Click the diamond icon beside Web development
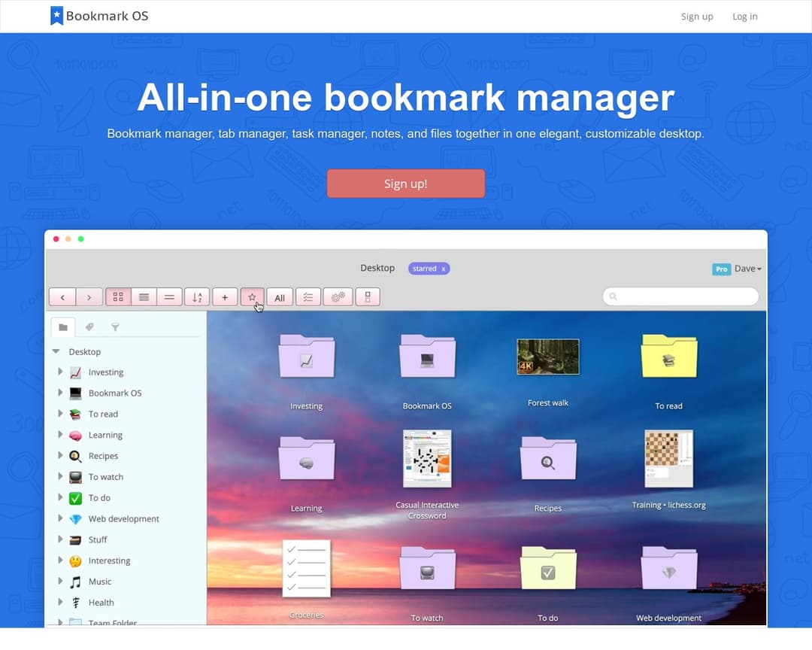The height and width of the screenshot is (650, 812). click(x=76, y=519)
